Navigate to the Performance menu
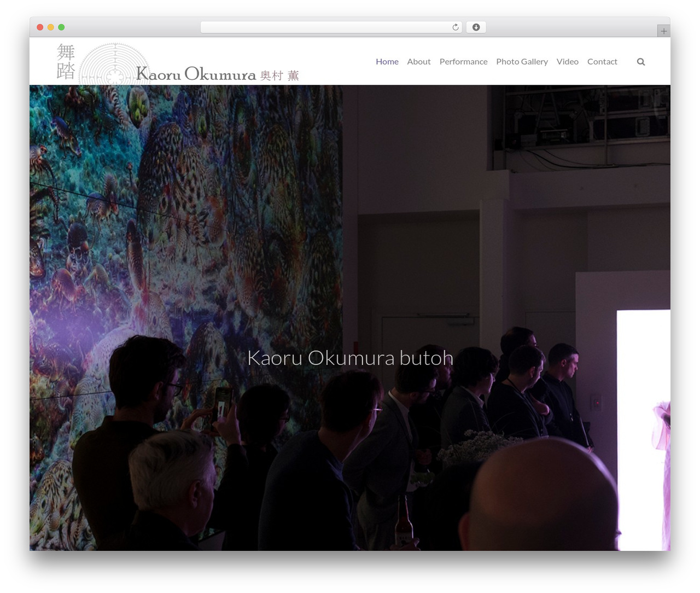Image resolution: width=700 pixels, height=593 pixels. click(463, 62)
